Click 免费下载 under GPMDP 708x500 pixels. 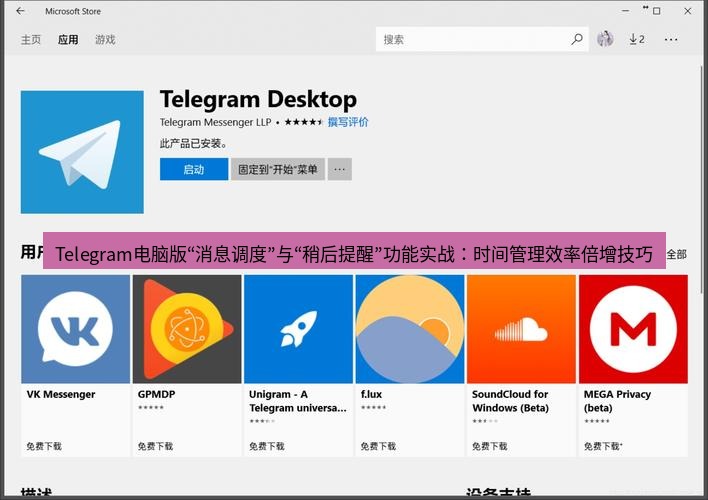[x=155, y=446]
